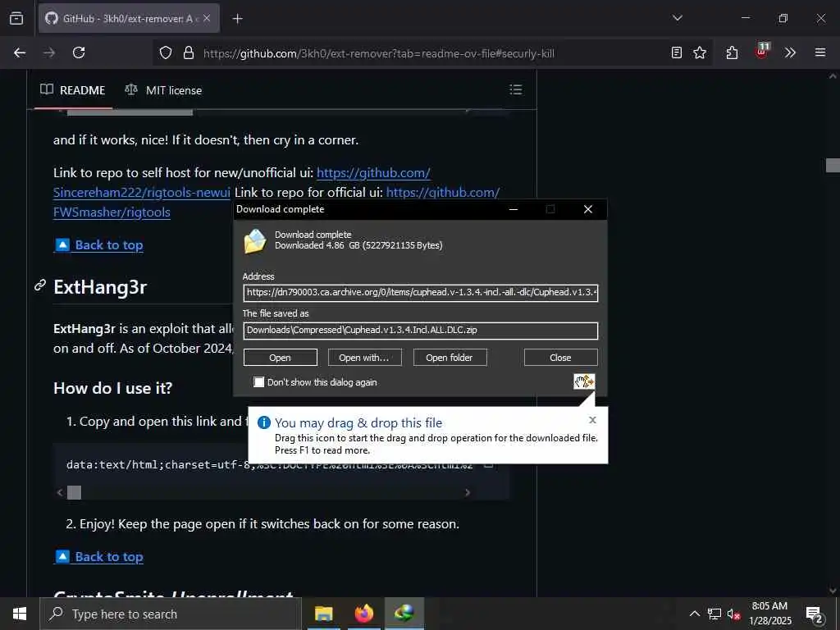Bookmark this page with star icon
The width and height of the screenshot is (840, 630).
(x=700, y=52)
